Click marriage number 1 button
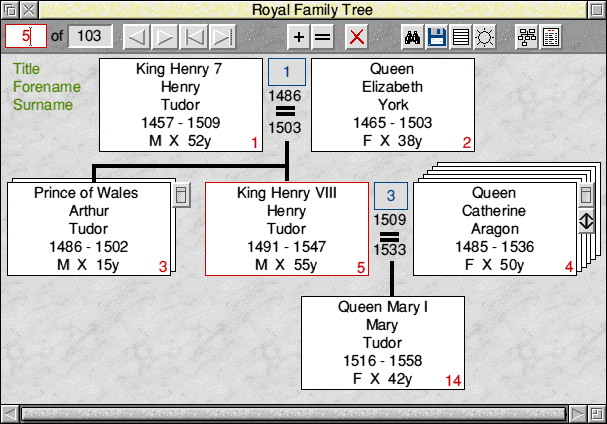 pyautogui.click(x=287, y=72)
